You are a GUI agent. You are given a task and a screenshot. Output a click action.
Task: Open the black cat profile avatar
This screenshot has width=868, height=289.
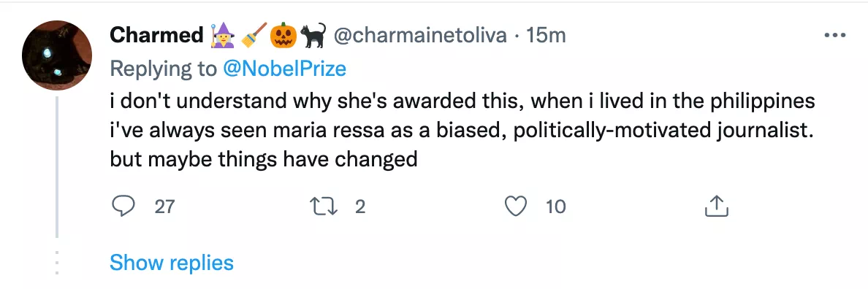[56, 55]
